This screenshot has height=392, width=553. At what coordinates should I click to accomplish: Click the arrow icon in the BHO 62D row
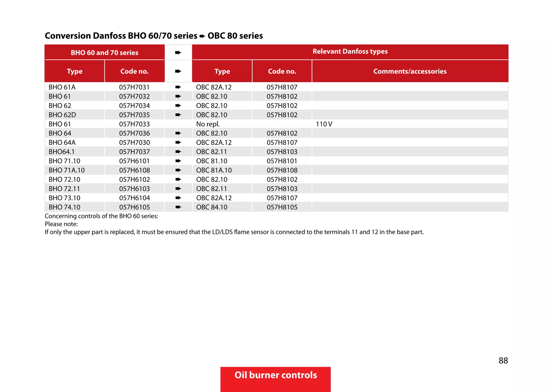point(178,115)
